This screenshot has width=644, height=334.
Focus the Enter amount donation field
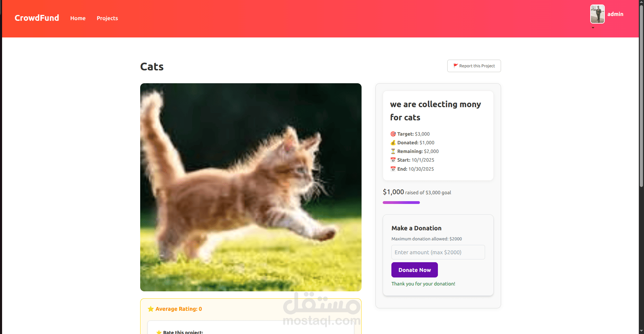pos(438,252)
